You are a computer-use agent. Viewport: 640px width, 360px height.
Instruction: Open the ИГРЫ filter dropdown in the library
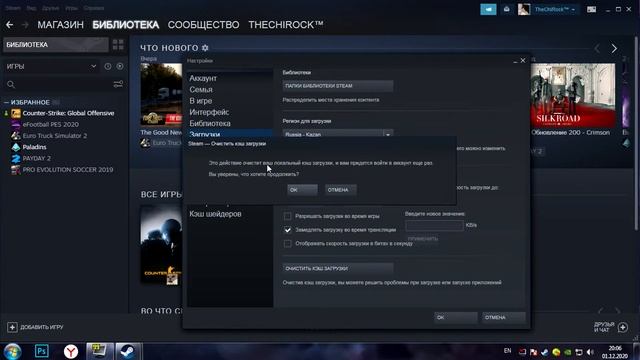pos(51,66)
